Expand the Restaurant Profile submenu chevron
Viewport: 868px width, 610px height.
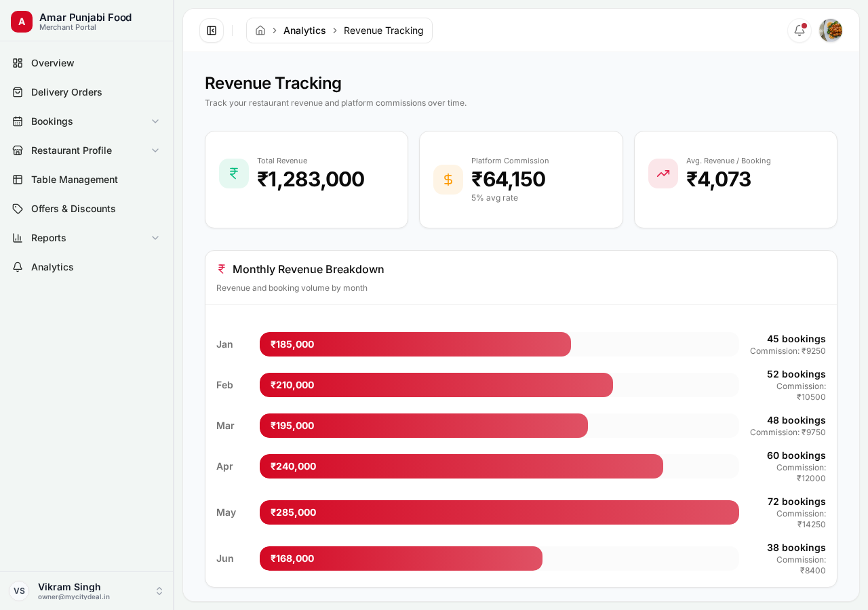click(x=155, y=150)
